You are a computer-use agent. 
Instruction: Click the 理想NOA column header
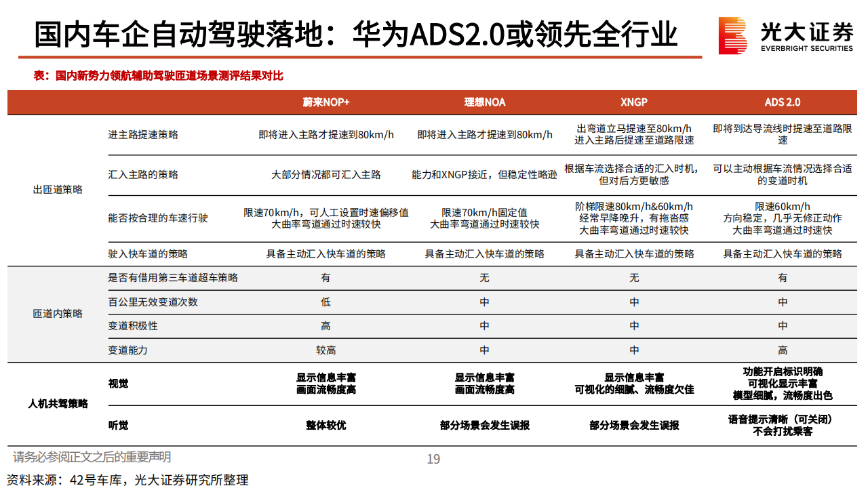point(484,102)
